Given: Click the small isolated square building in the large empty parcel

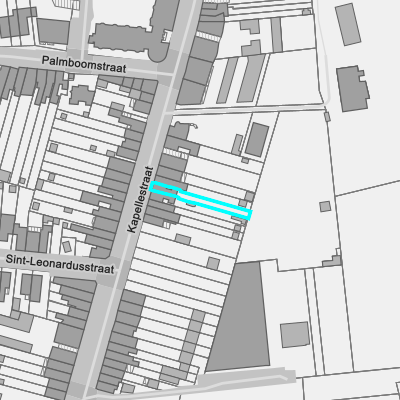Looking at the screenshot, I should [x=325, y=206].
